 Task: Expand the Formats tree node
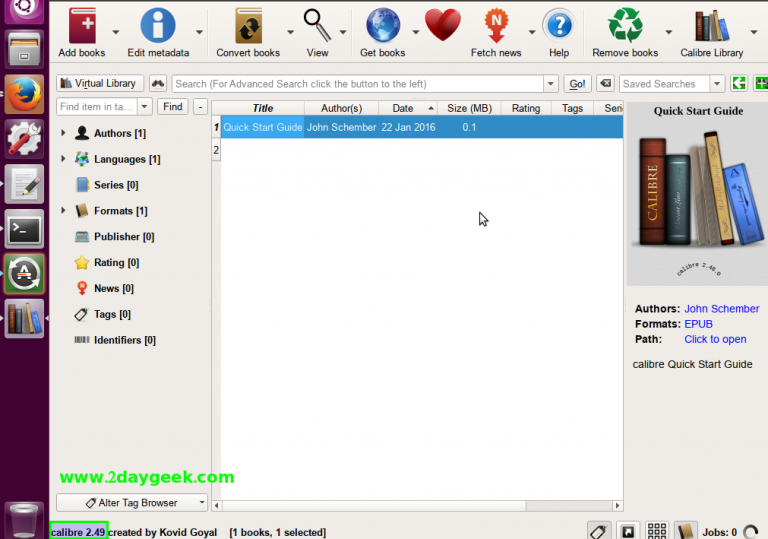point(63,211)
